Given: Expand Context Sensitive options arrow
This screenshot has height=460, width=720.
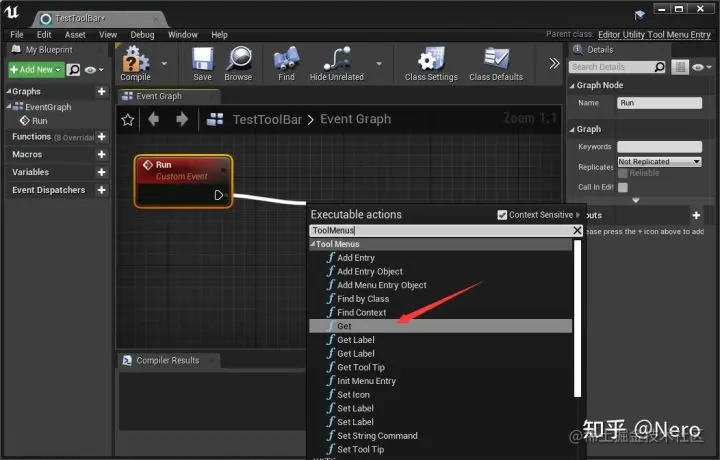Looking at the screenshot, I should (578, 215).
